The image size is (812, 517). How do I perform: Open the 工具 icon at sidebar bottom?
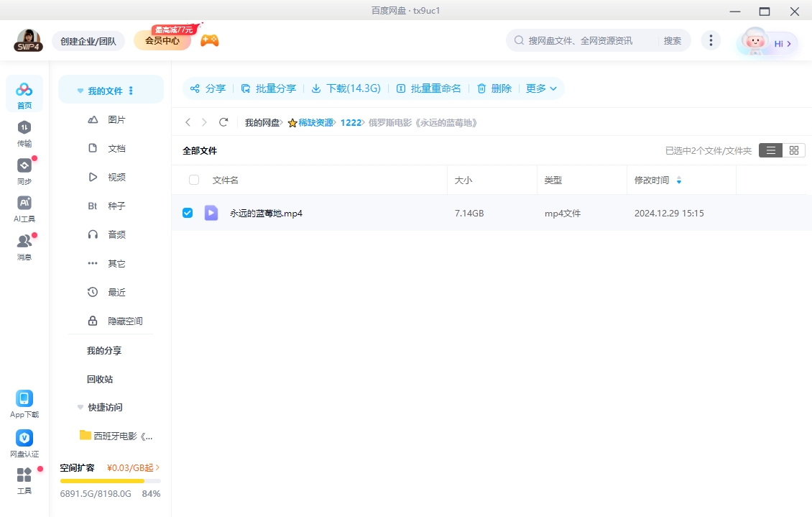click(24, 477)
